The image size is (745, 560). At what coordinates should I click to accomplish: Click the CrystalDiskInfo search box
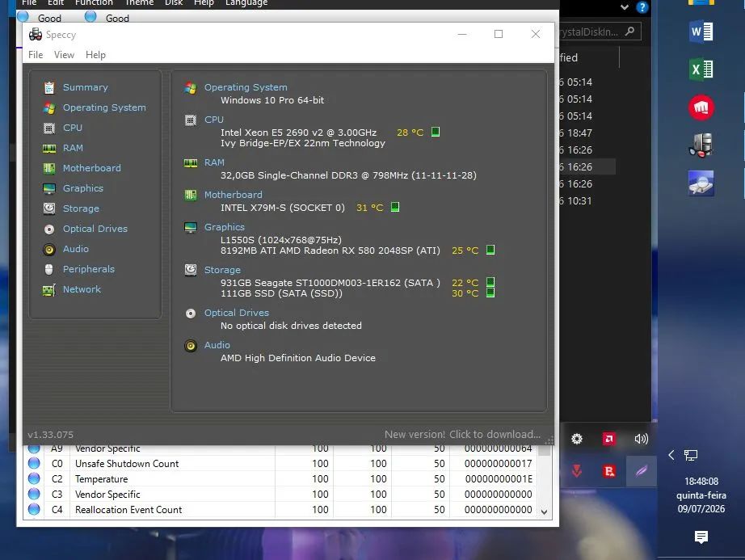[600, 32]
